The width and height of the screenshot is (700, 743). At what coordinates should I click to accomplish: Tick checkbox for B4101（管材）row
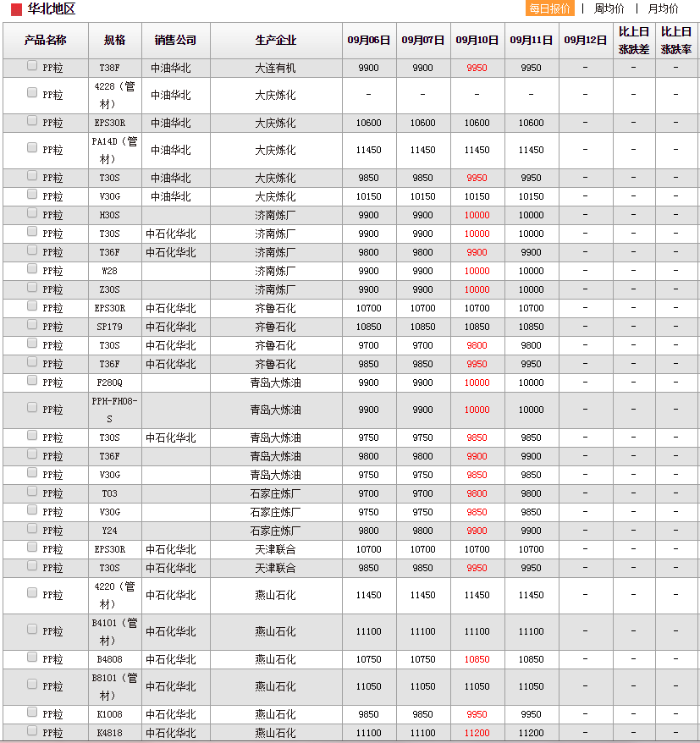pos(32,630)
